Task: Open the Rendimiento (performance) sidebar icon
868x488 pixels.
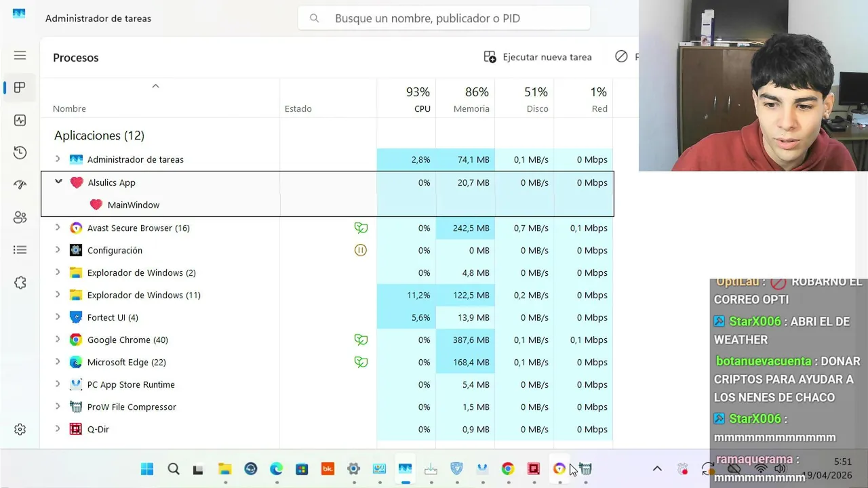Action: click(20, 120)
